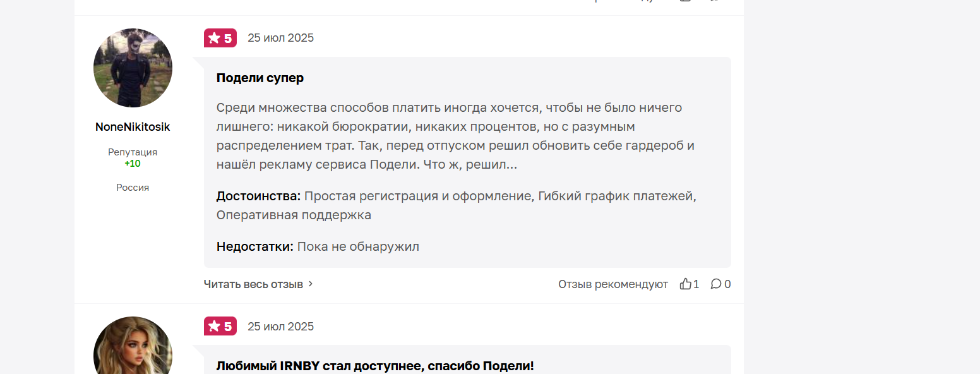This screenshot has height=374, width=980.
Task: Click the NoneNikitosik username link
Action: tap(133, 127)
